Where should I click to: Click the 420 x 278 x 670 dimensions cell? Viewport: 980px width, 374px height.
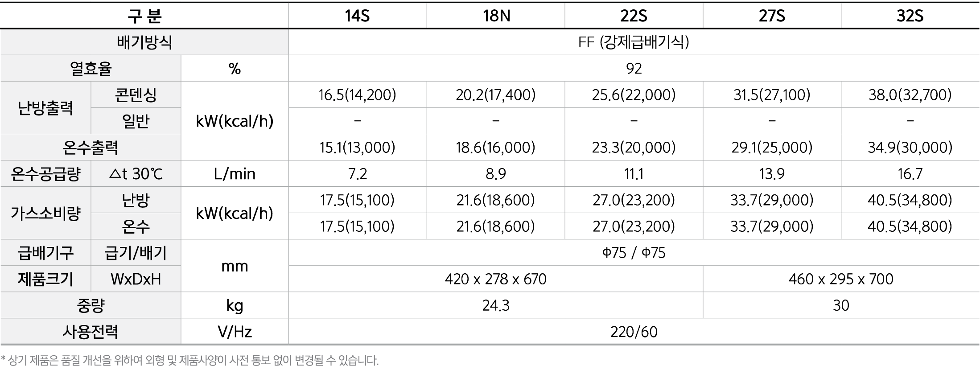496,279
